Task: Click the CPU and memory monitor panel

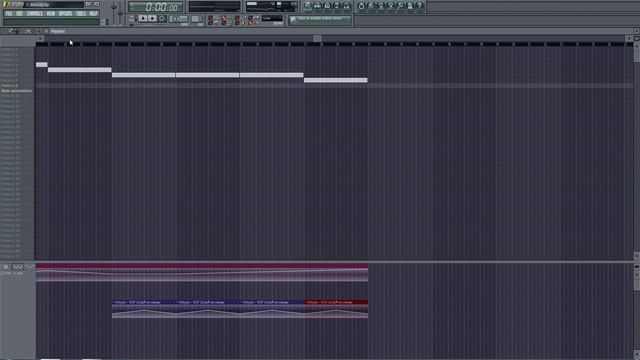Action: (x=271, y=7)
